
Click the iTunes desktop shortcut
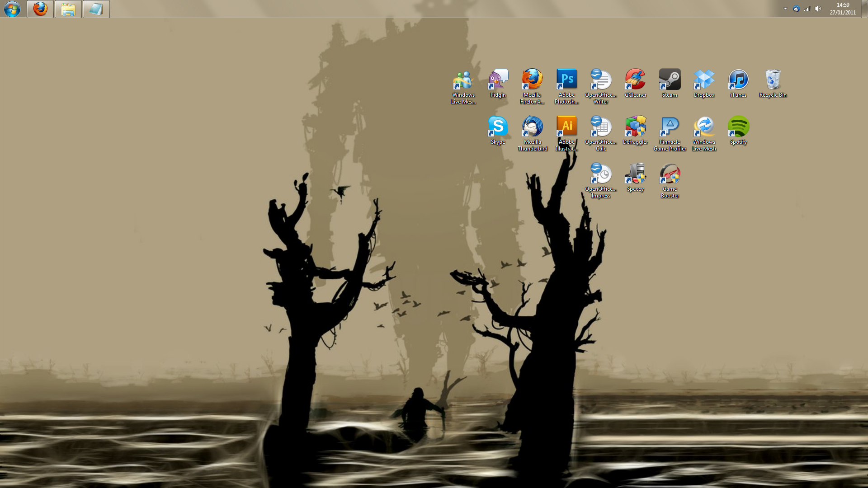coord(738,80)
